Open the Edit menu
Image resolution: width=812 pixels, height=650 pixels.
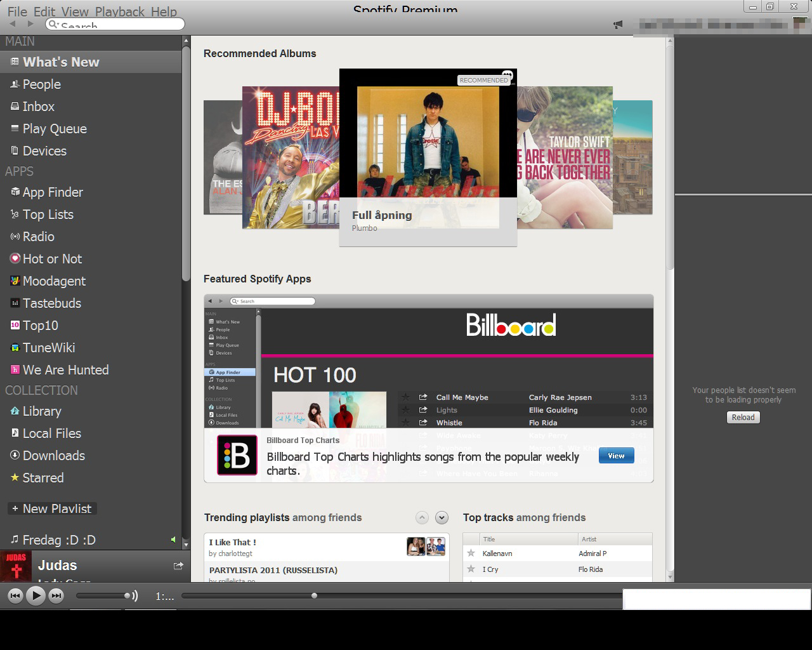tap(44, 11)
